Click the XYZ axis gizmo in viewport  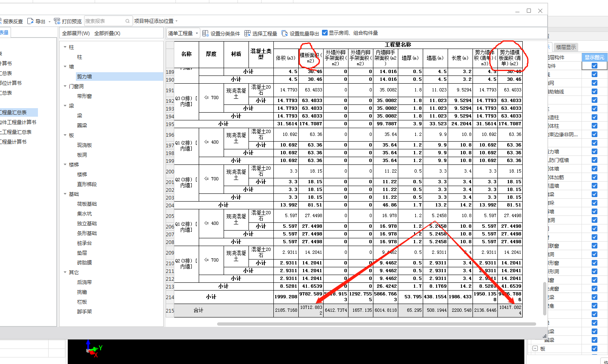pyautogui.click(x=94, y=349)
